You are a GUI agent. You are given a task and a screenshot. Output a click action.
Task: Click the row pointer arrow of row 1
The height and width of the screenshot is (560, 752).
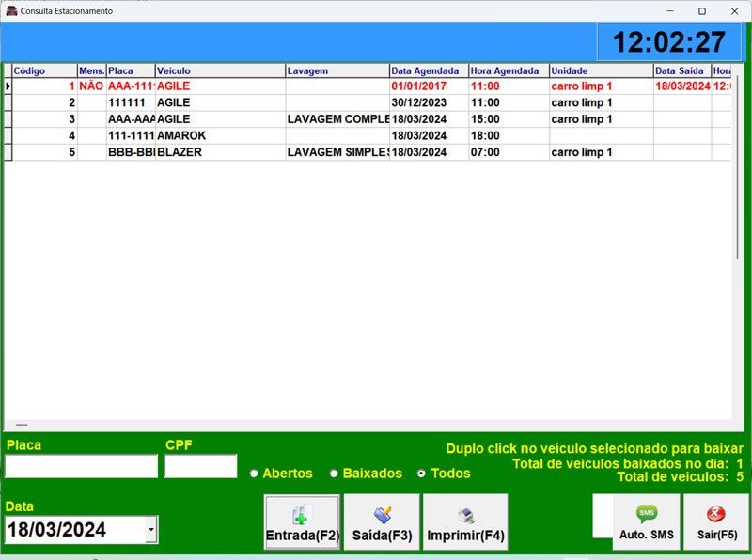[x=8, y=86]
